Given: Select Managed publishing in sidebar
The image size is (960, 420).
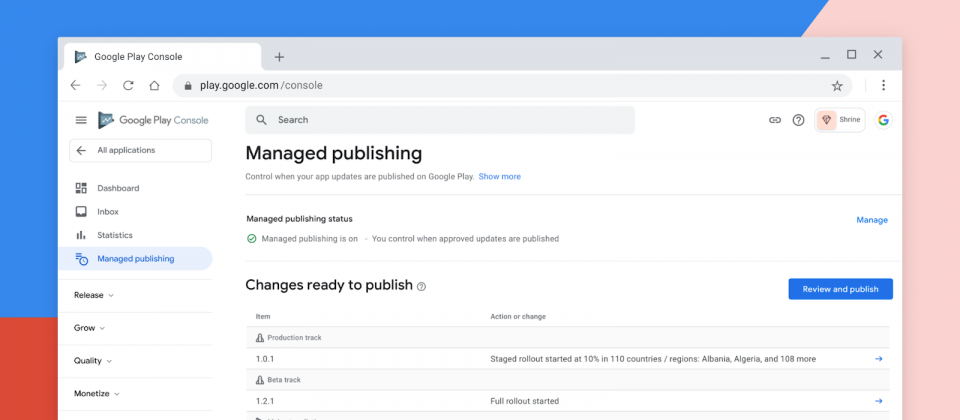Looking at the screenshot, I should [x=135, y=258].
